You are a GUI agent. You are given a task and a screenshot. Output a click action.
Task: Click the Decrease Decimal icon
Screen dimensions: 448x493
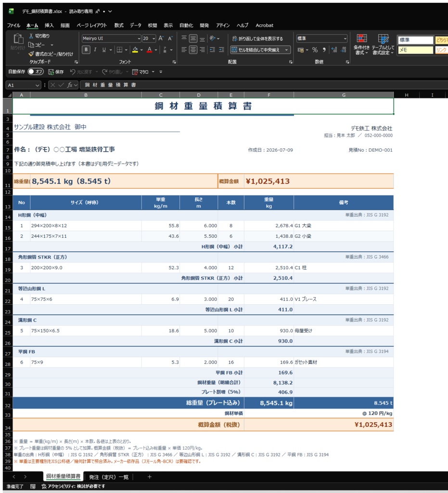click(344, 50)
